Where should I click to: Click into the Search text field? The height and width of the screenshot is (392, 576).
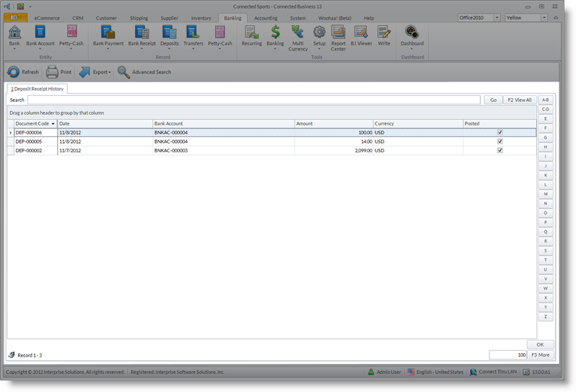[253, 100]
